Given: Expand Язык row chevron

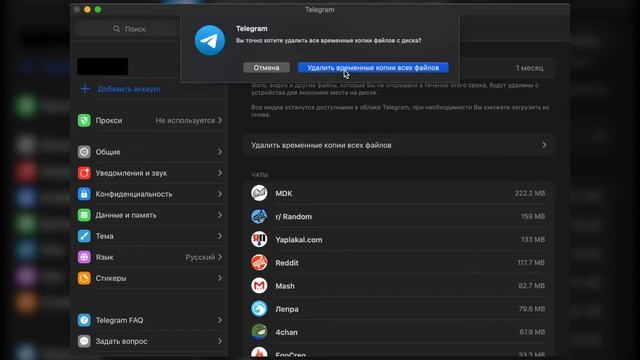Looking at the screenshot, I should [220, 257].
